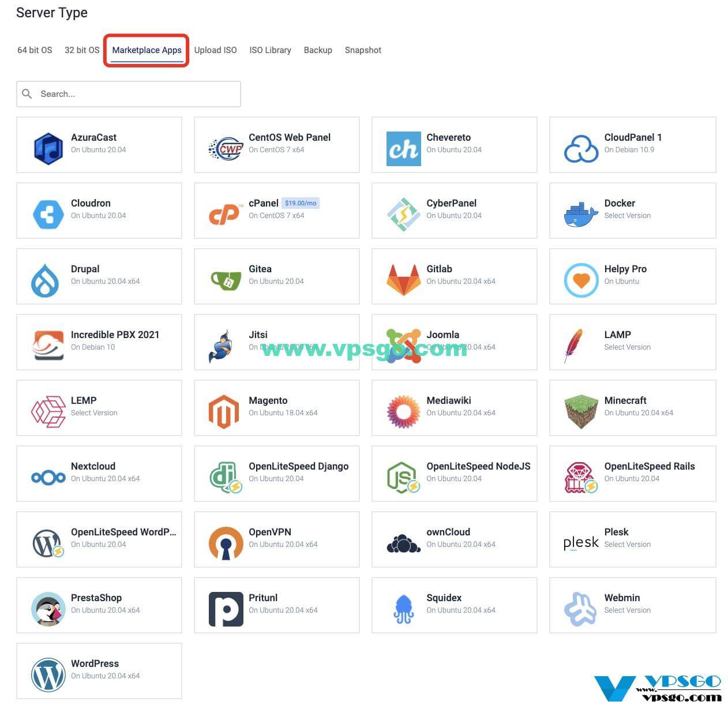Click the Nextcloud app name

pyautogui.click(x=93, y=466)
